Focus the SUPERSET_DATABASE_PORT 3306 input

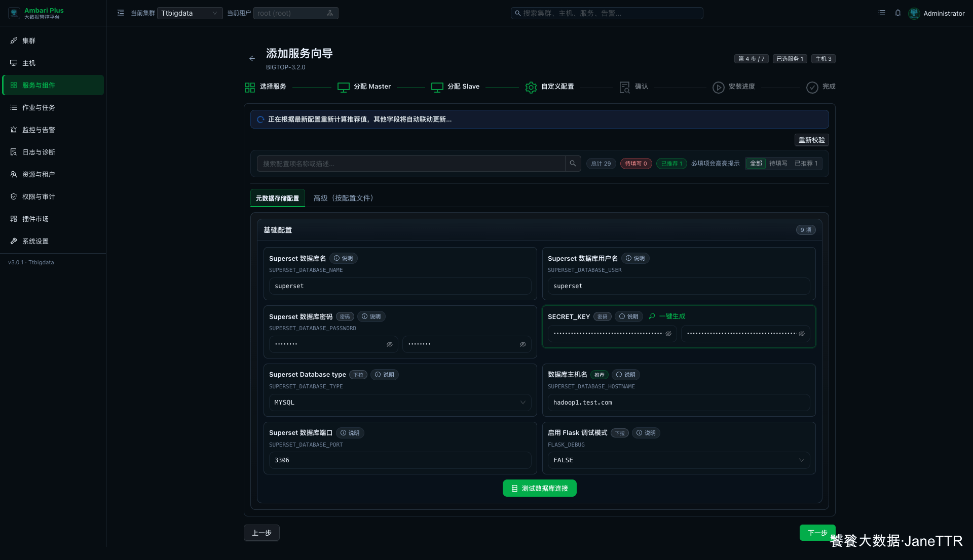[x=400, y=460]
